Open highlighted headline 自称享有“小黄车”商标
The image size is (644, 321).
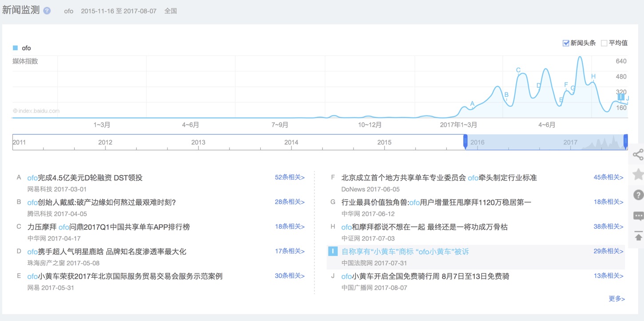pos(405,252)
